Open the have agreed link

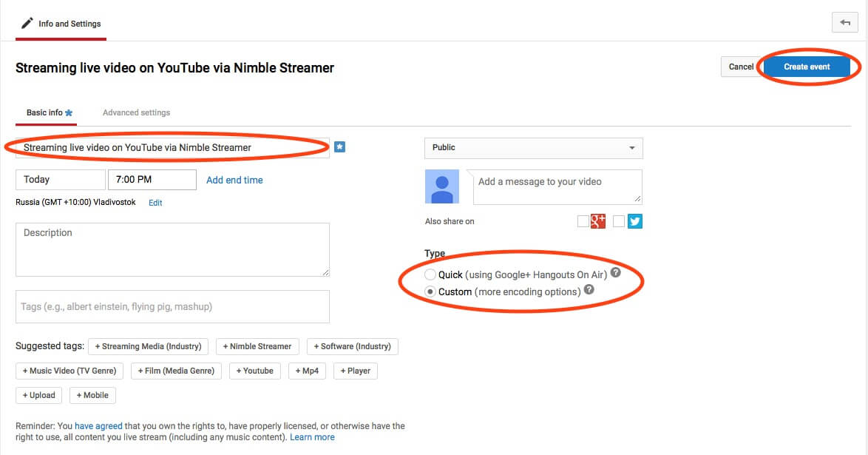(98, 426)
